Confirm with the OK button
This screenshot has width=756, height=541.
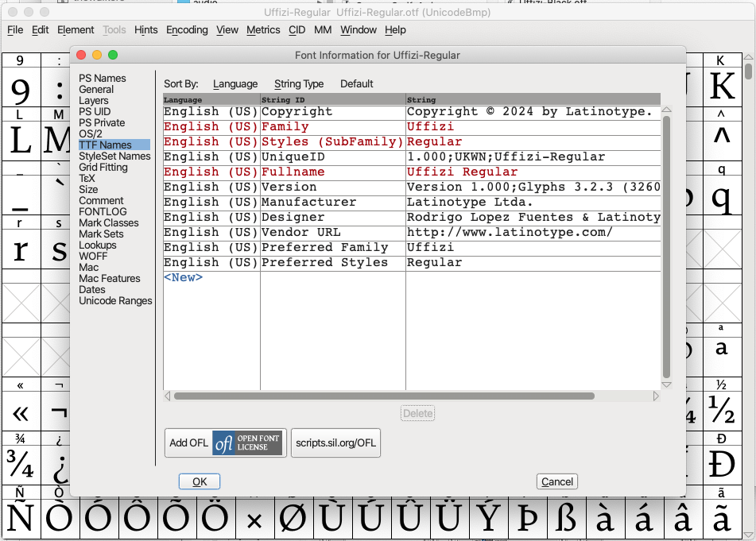point(200,481)
